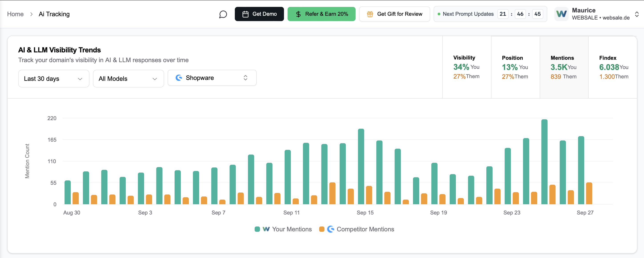Screen dimensions: 644x258
Task: Select the Position metric tab
Action: [x=515, y=67]
